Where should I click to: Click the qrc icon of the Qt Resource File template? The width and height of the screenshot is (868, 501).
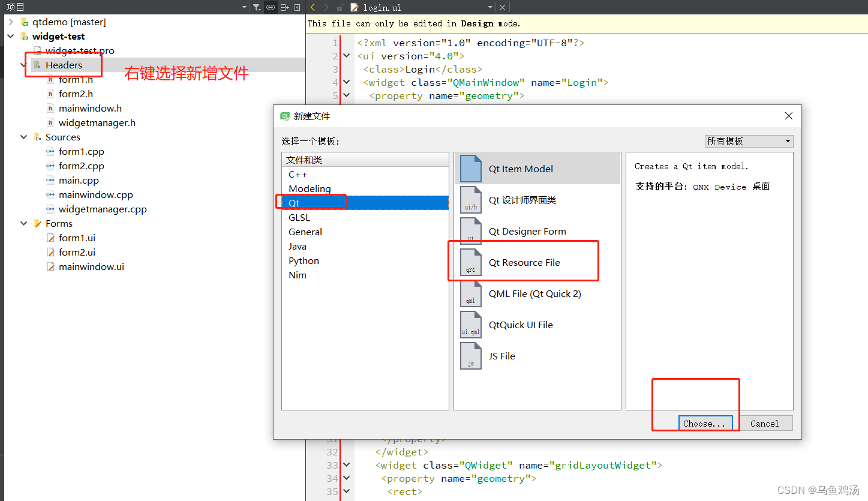(x=470, y=262)
